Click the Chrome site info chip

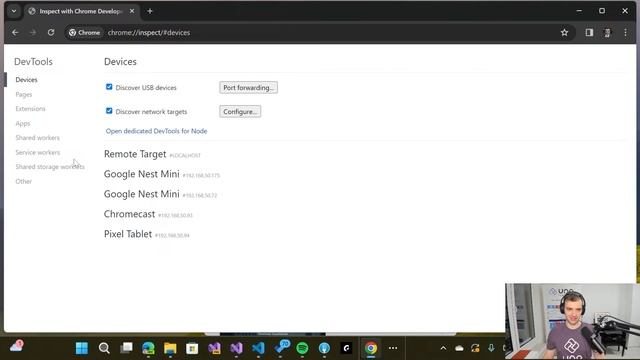[x=84, y=32]
